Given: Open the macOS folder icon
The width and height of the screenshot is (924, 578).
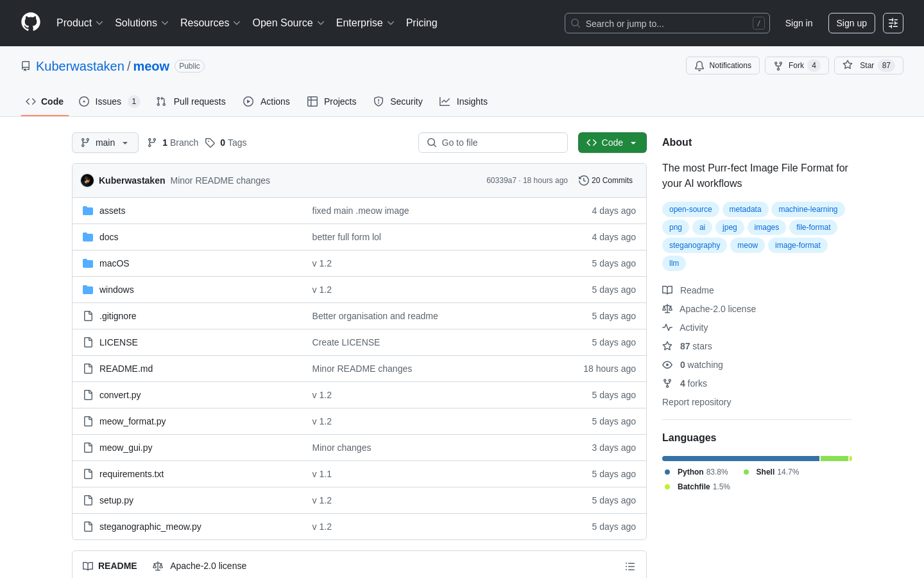Looking at the screenshot, I should click(x=88, y=263).
